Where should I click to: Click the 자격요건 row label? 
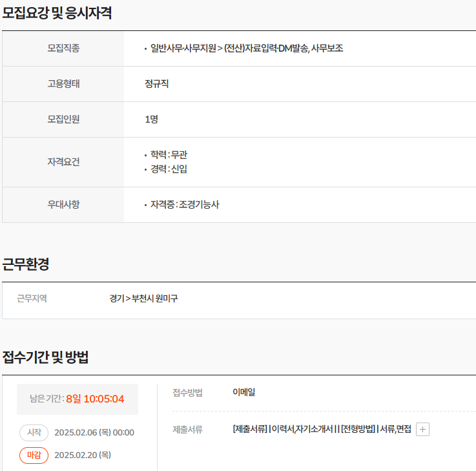coord(63,162)
